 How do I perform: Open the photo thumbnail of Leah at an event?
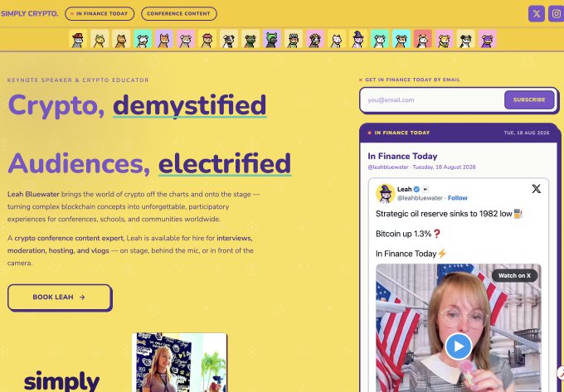[x=179, y=362]
